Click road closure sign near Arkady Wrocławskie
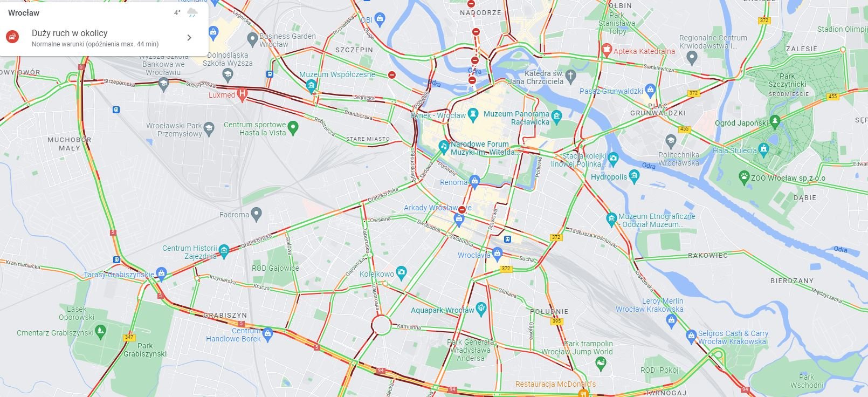Image resolution: width=868 pixels, height=397 pixels. pos(462,209)
